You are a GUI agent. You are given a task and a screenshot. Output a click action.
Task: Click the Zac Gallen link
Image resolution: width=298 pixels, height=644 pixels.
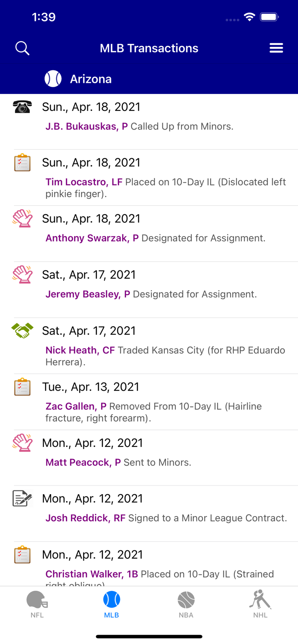point(76,406)
